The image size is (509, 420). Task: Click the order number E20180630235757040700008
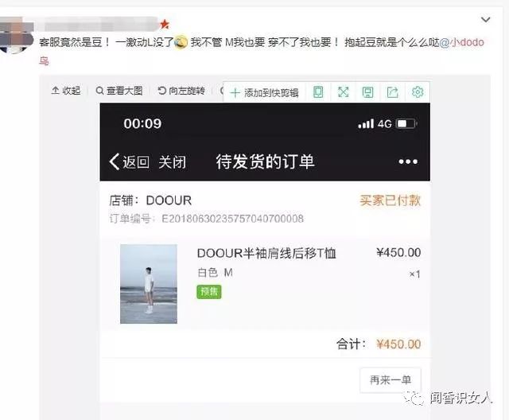pos(232,219)
